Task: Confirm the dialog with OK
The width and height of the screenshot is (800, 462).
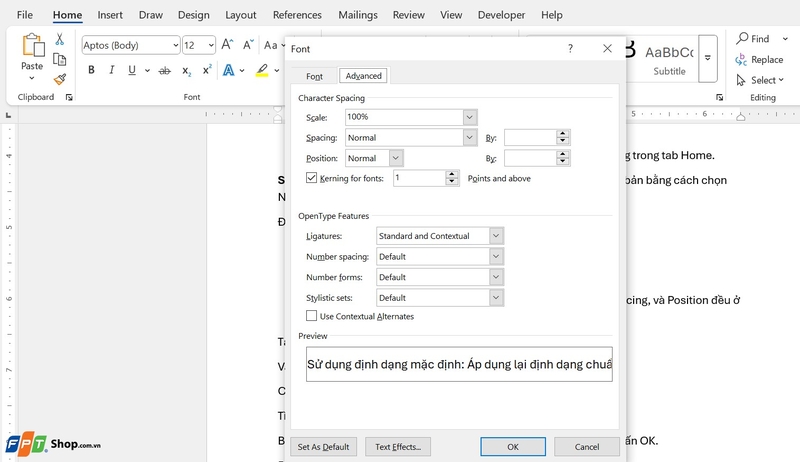Action: [513, 447]
